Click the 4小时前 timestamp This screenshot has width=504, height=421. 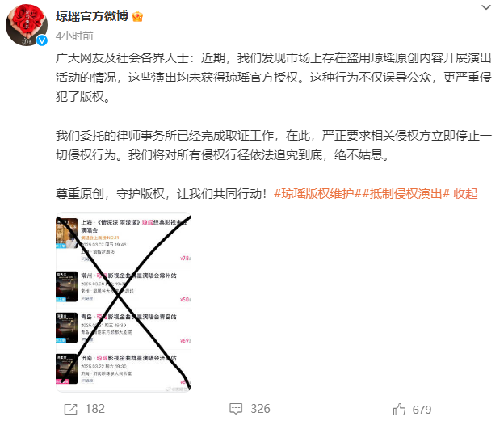point(74,36)
